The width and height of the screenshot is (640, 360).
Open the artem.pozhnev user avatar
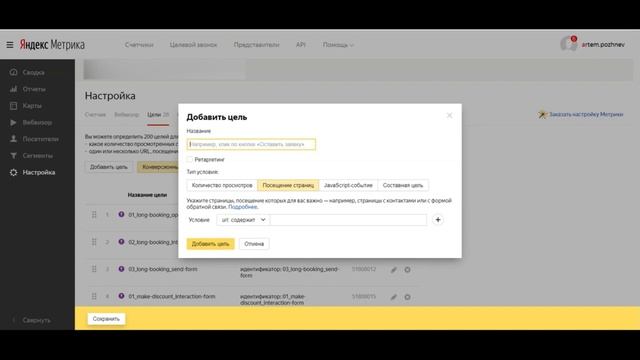[569, 44]
